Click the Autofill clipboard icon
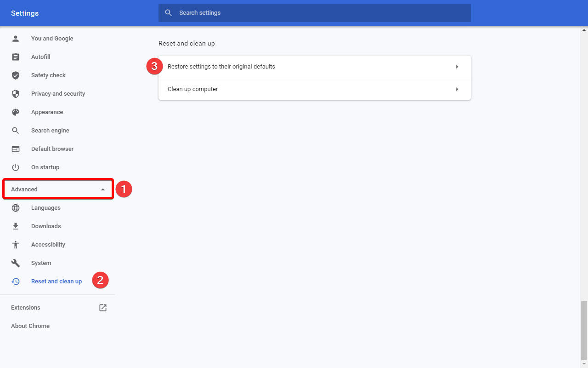This screenshot has width=588, height=368. (16, 57)
